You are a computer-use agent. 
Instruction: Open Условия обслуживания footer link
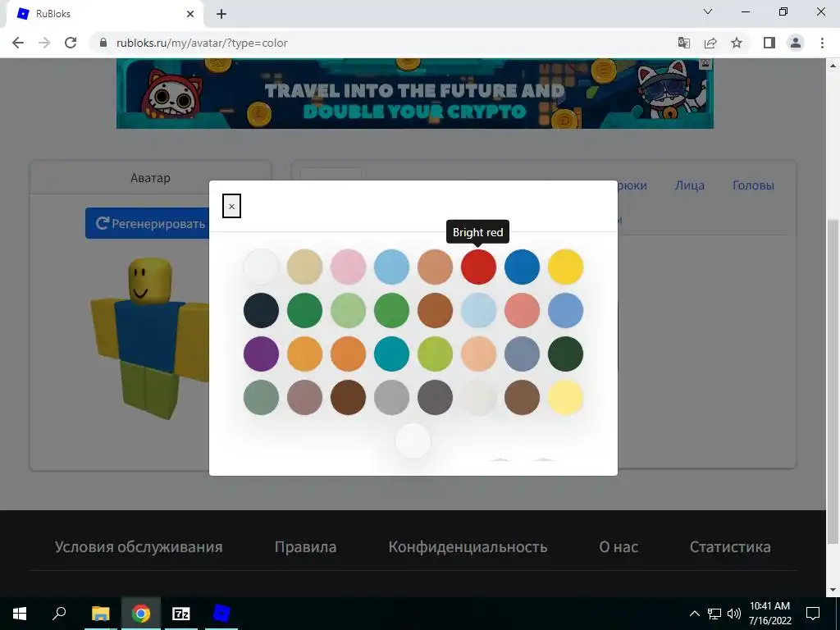coord(139,547)
